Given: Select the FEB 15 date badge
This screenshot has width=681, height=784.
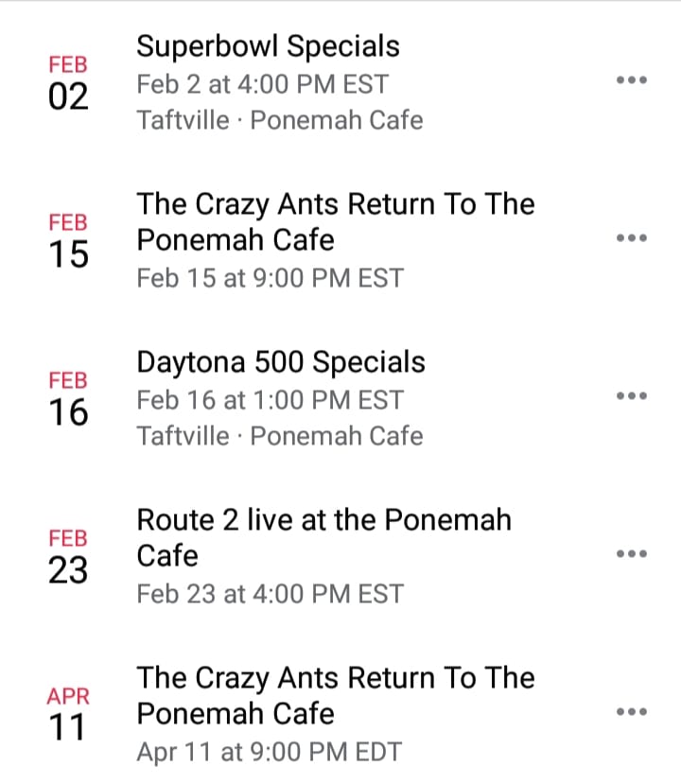Looking at the screenshot, I should coord(68,240).
